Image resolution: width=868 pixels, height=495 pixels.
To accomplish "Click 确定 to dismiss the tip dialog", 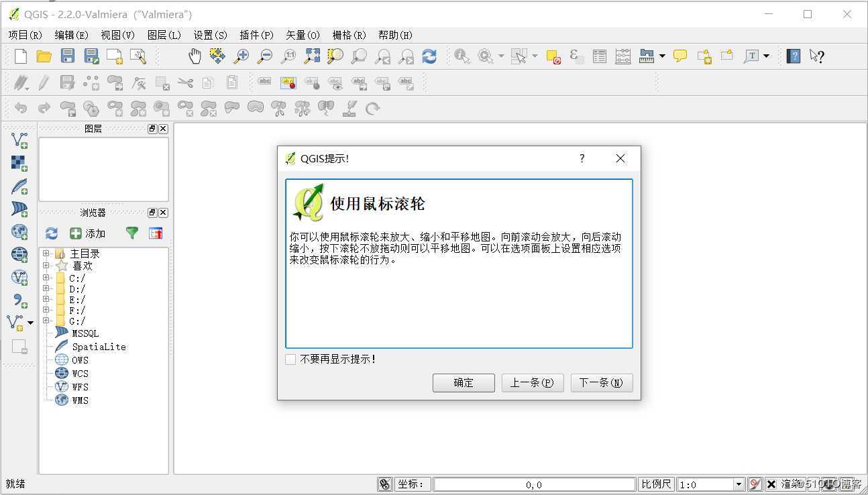I will click(x=464, y=383).
